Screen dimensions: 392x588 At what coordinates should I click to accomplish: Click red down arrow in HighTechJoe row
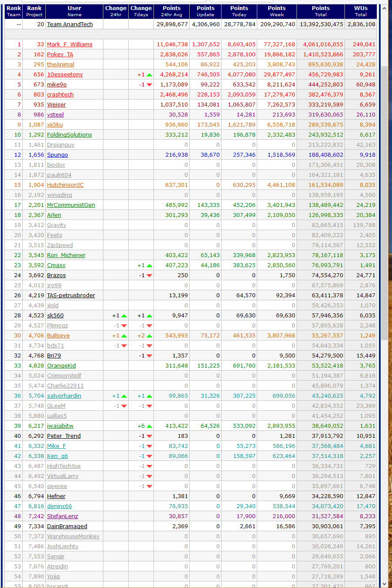(x=149, y=467)
